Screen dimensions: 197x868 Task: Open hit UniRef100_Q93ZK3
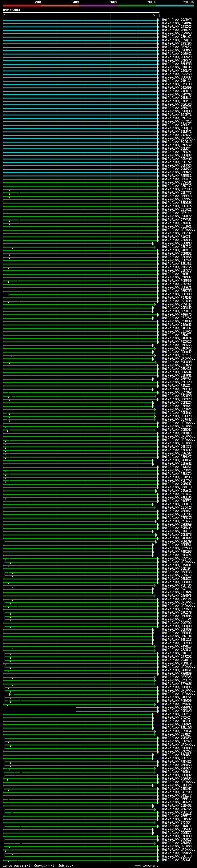click(177, 26)
